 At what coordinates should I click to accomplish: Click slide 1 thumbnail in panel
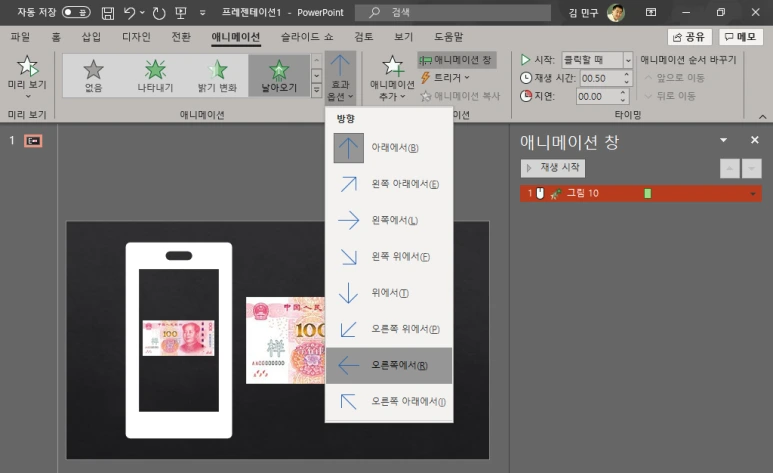pyautogui.click(x=33, y=141)
